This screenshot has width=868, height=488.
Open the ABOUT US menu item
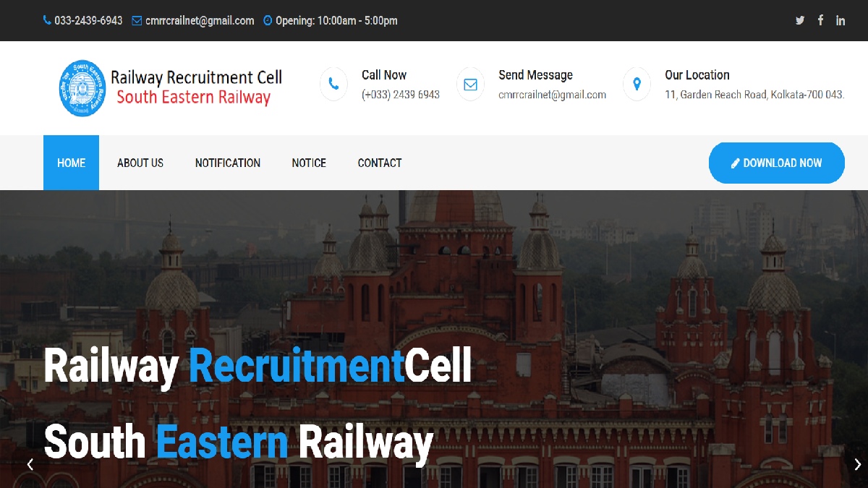140,163
